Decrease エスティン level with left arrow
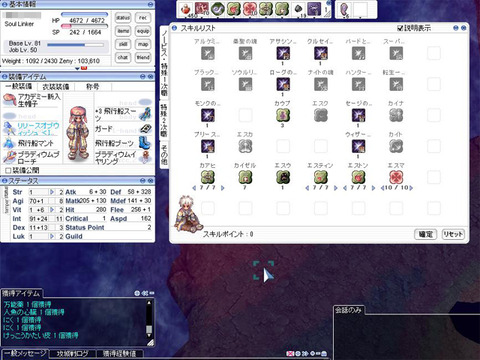The width and height of the screenshot is (480, 360). click(307, 188)
